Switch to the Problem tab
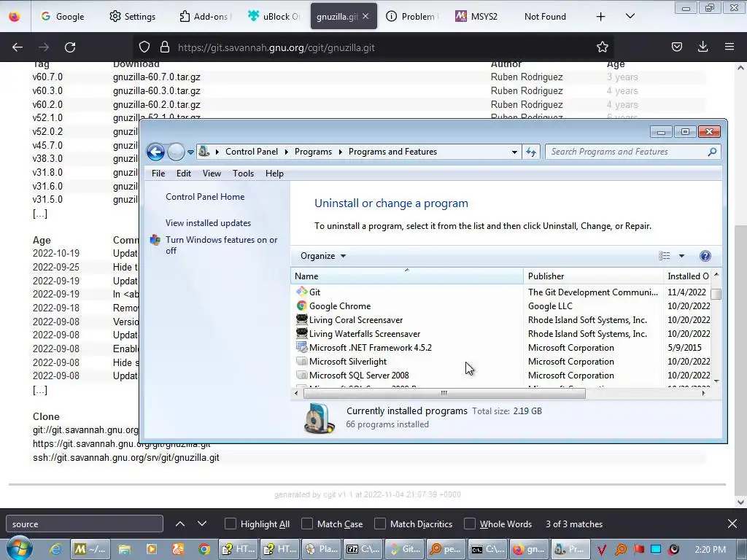 411,16
